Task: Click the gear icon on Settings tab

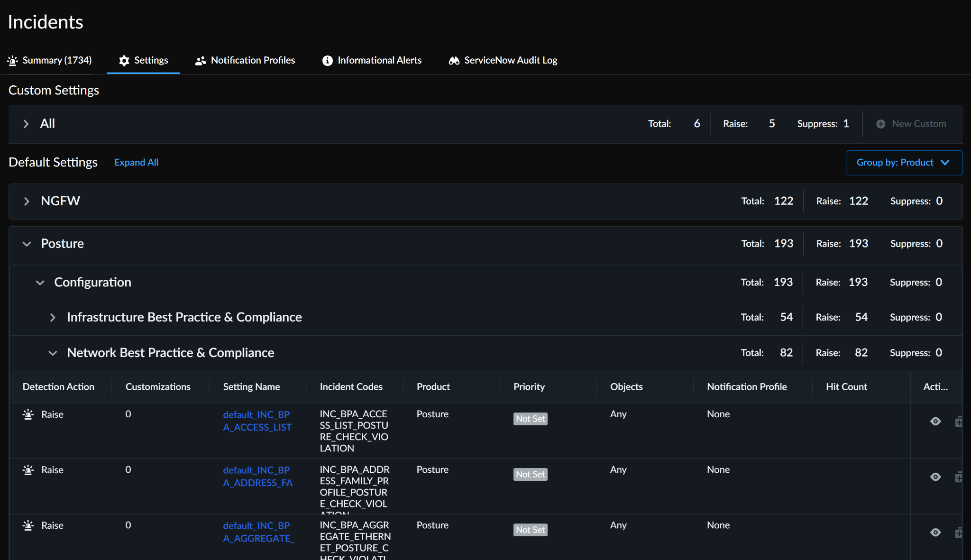Action: (x=124, y=61)
